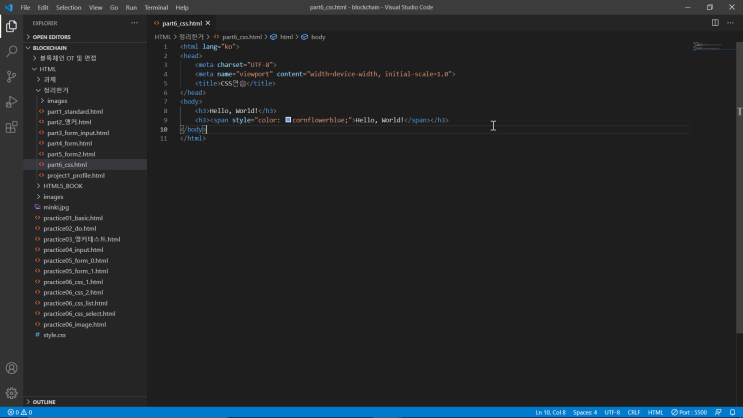
Task: Open practice06_css_list.html file
Action: point(75,303)
